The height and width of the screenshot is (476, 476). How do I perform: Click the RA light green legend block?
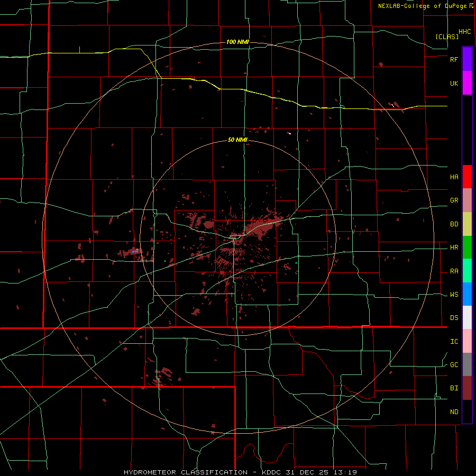pos(467,271)
